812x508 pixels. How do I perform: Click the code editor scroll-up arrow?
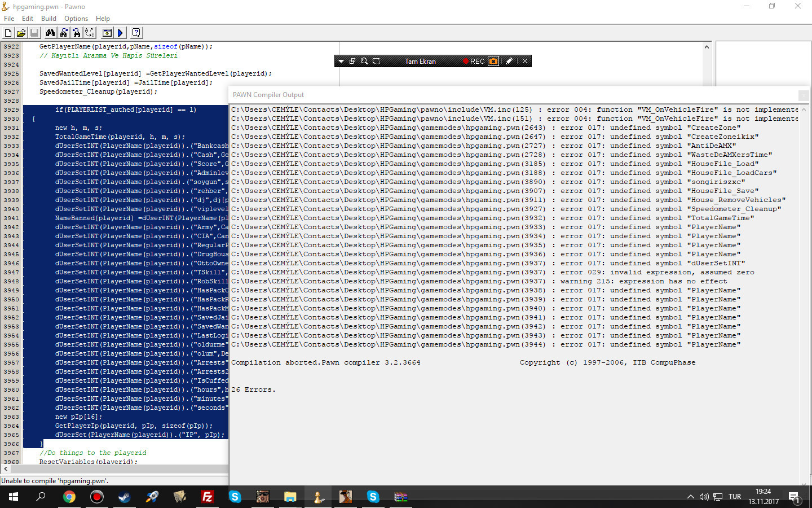[x=707, y=47]
